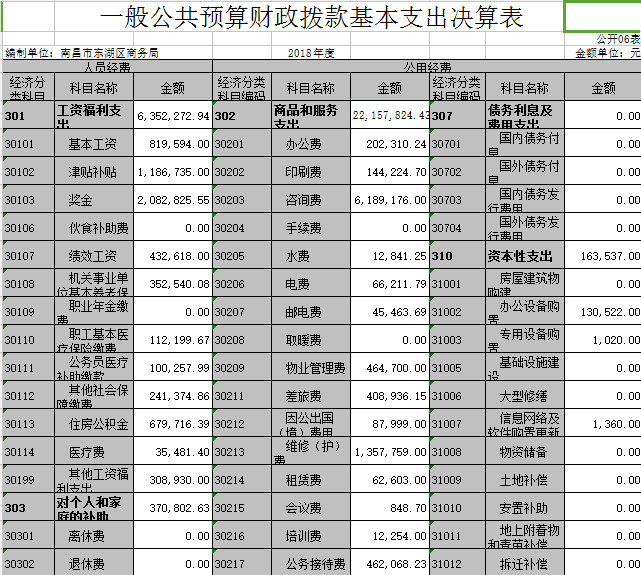
Task: Click the 大型修缮 cell
Action: [x=523, y=396]
